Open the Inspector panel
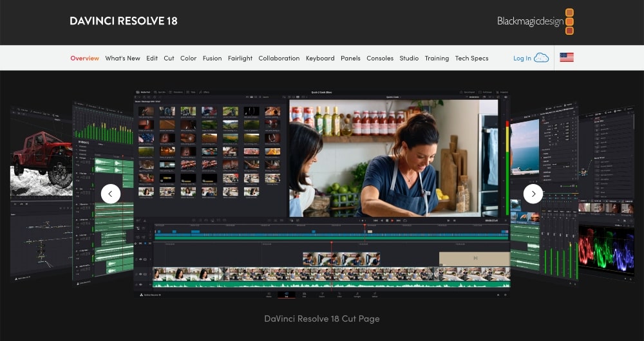This screenshot has height=341, width=644. point(502,92)
